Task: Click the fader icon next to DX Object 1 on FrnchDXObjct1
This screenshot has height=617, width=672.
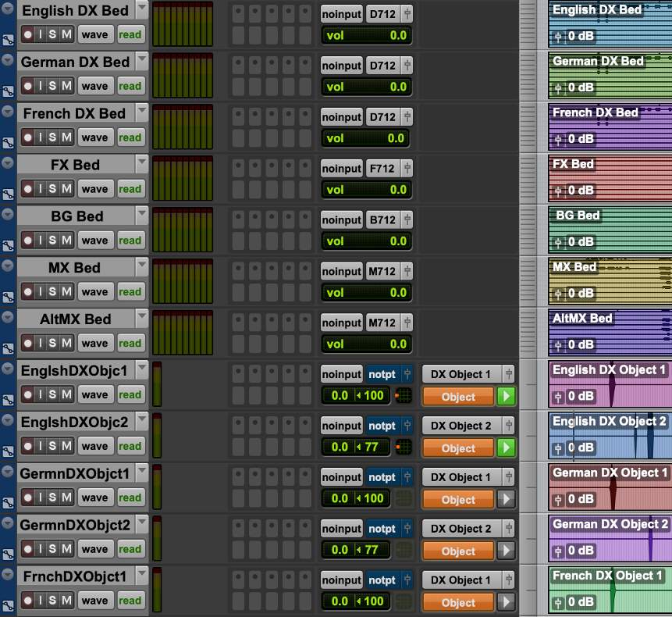Action: pos(508,580)
